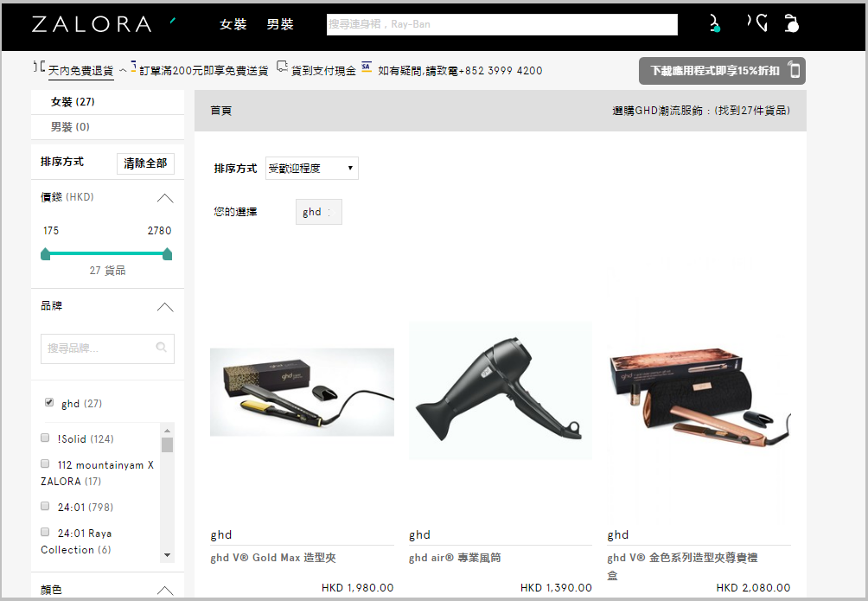Click the 訂單滿200元即享免費送貨 text
Viewport: 868px width, 601px height.
pyautogui.click(x=204, y=71)
